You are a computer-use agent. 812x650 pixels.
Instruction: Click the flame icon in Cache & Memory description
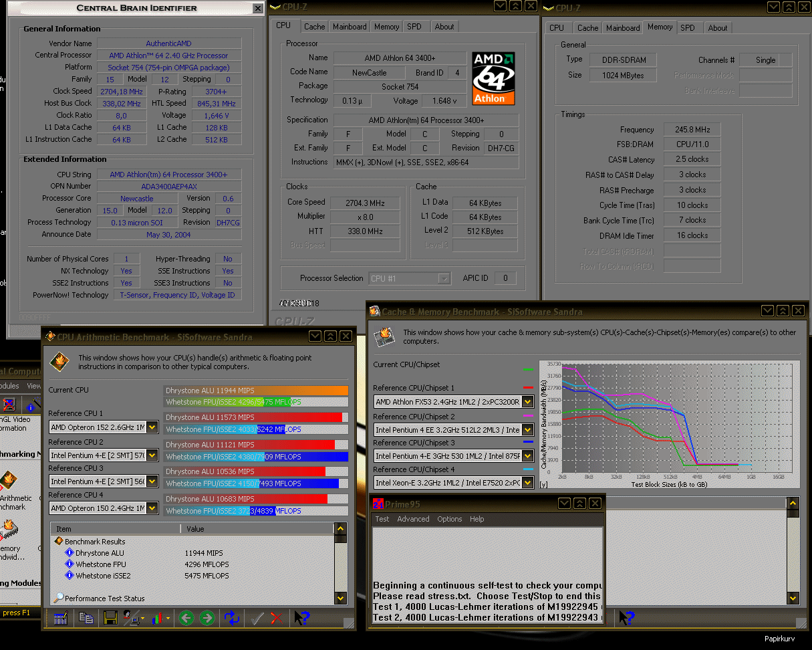click(384, 336)
